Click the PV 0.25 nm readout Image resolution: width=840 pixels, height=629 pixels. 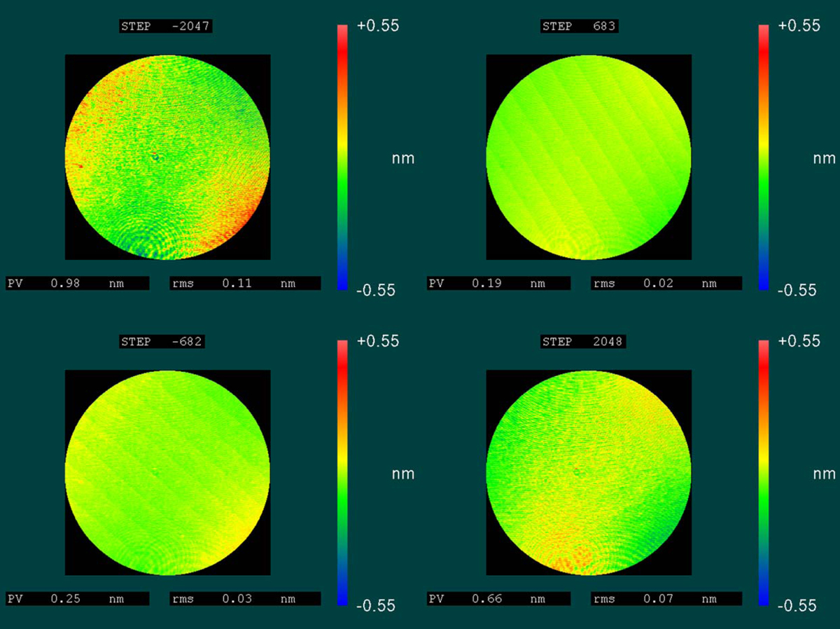tap(77, 599)
